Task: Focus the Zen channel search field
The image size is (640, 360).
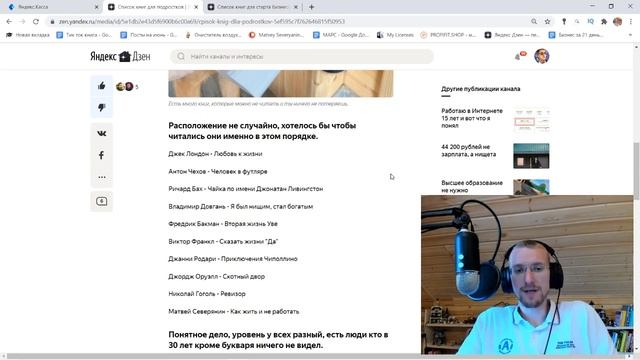Action: point(302,56)
